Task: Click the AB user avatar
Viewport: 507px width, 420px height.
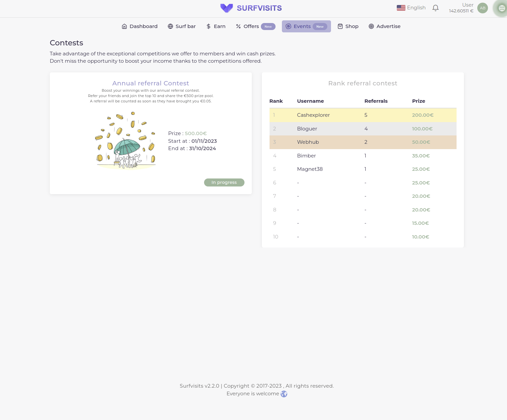Action: (482, 8)
